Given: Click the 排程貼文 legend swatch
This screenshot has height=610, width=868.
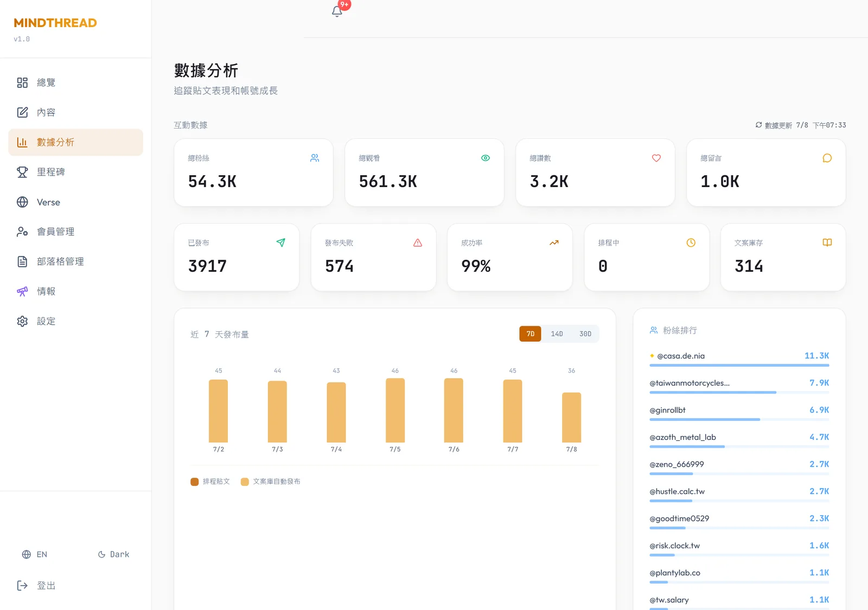Looking at the screenshot, I should coord(195,481).
